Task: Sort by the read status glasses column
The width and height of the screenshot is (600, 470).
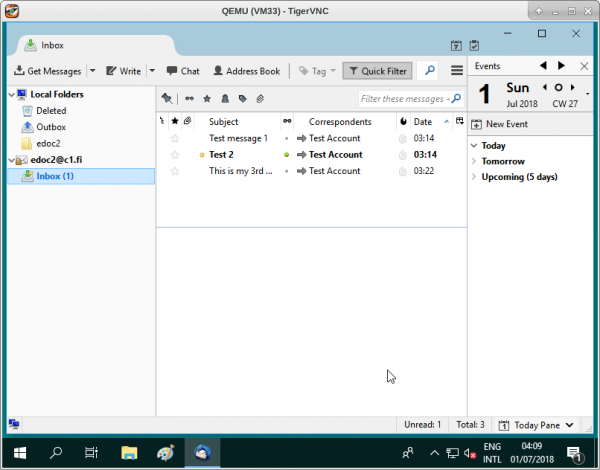Action: click(287, 121)
